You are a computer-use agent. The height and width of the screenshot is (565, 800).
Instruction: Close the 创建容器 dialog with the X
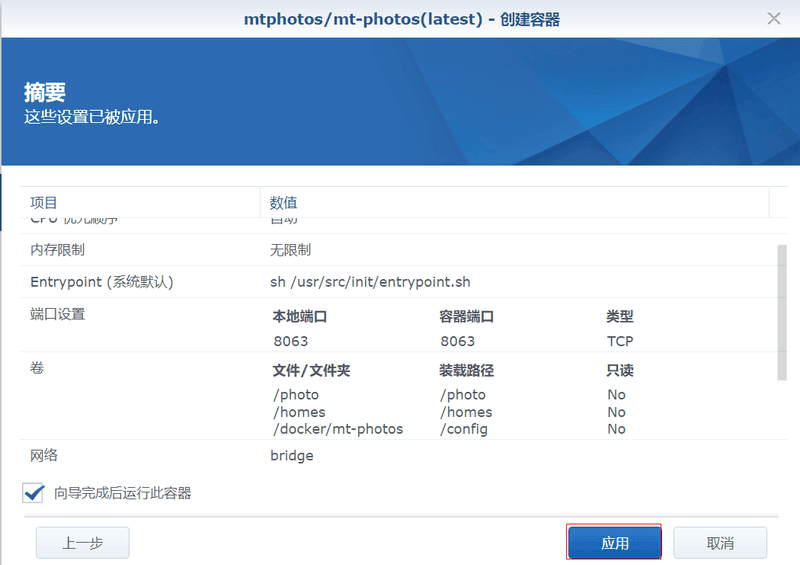(x=773, y=18)
